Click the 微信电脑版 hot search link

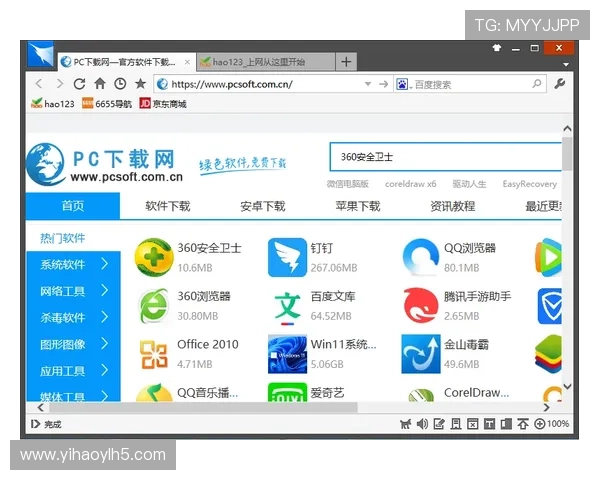coord(347,184)
